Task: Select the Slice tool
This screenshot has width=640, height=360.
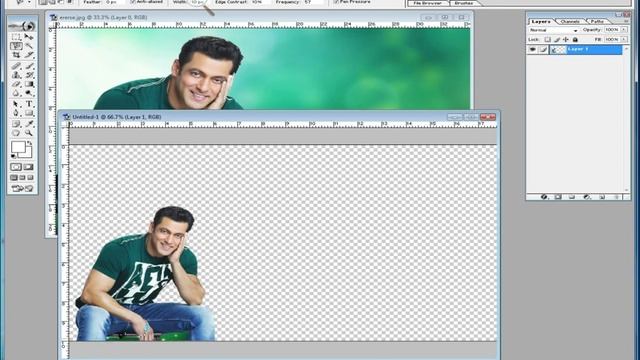Action: coord(29,55)
